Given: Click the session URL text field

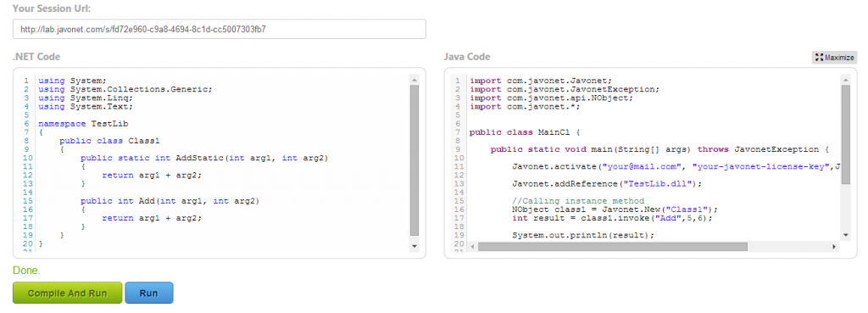Looking at the screenshot, I should pos(220,30).
